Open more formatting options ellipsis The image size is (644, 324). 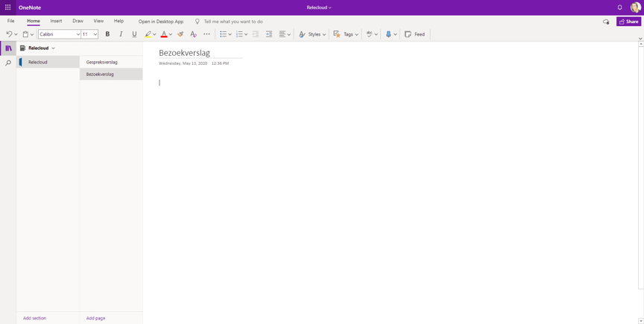[206, 34]
